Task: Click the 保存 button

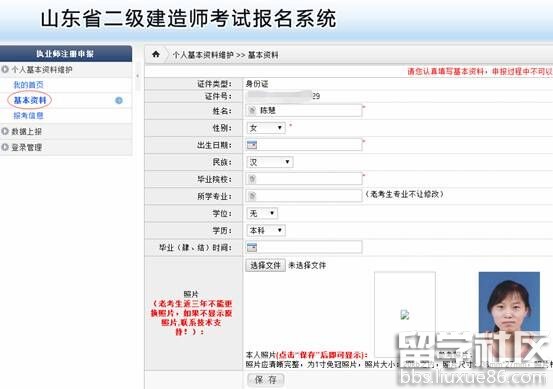Action: 265,379
